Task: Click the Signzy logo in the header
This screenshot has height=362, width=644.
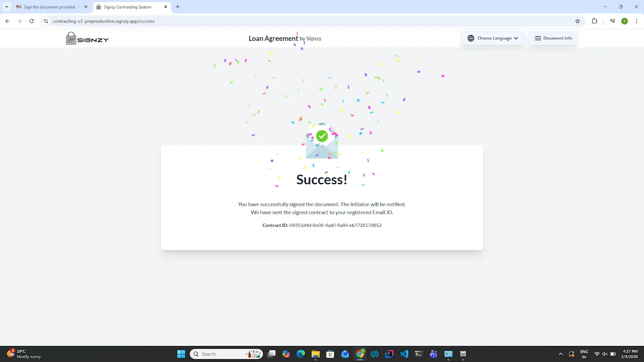Action: point(87,39)
